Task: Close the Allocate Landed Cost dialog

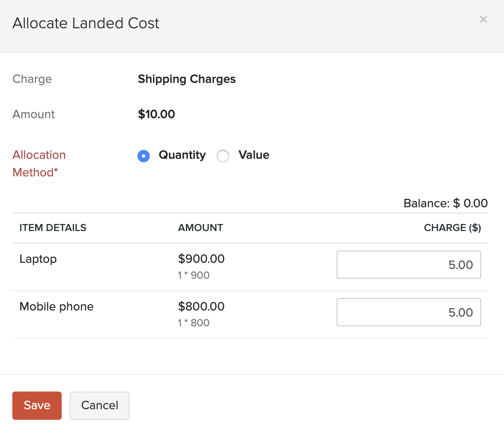Action: pyautogui.click(x=483, y=19)
